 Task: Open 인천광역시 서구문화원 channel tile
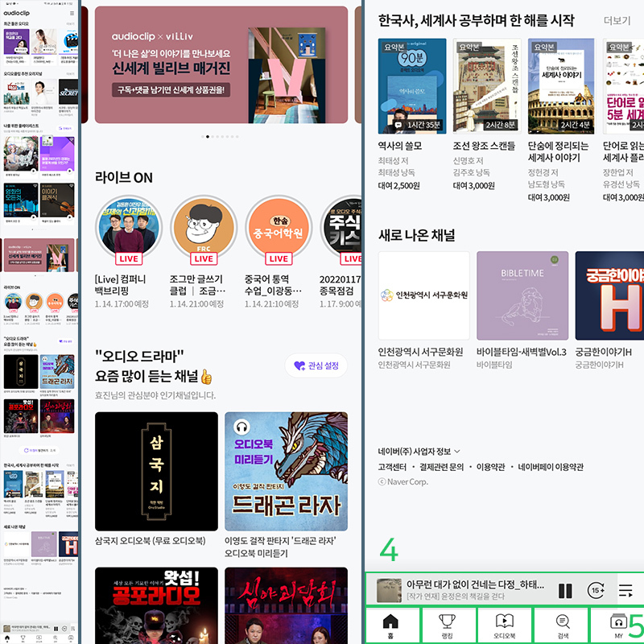[424, 295]
